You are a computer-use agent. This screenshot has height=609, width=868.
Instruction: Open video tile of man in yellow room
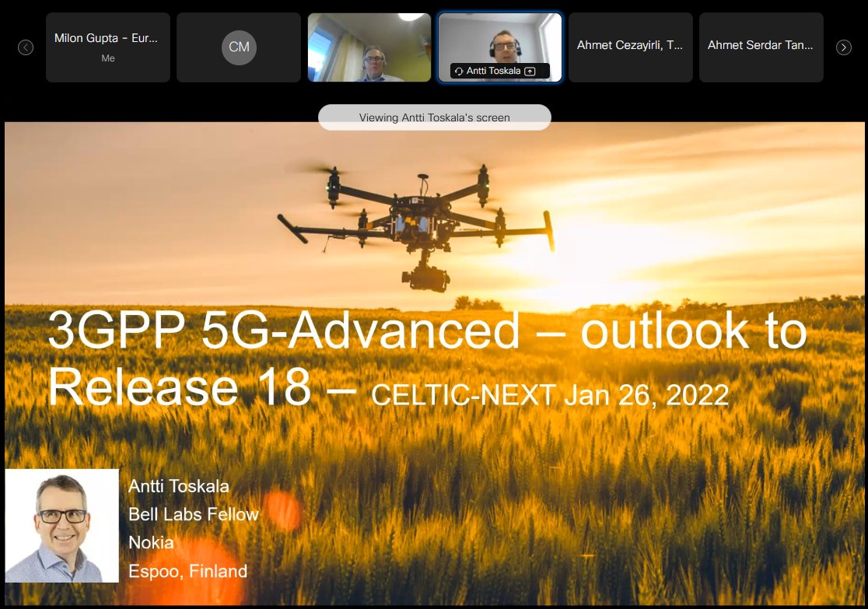point(369,47)
